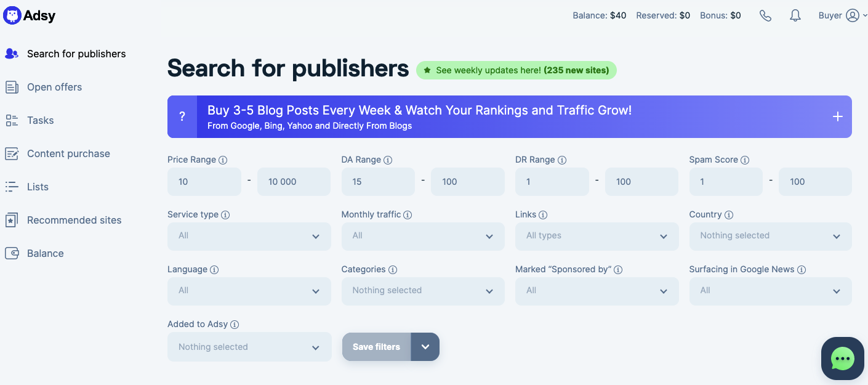Click the phone call icon
Screen dimensions: 868x385
tap(765, 15)
